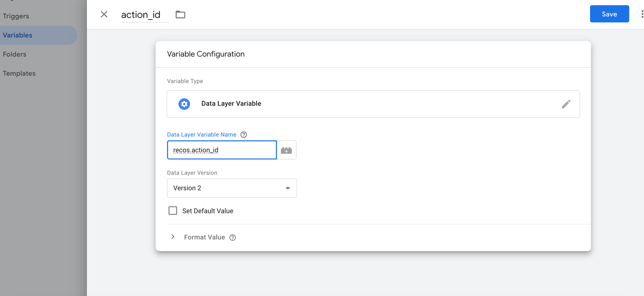Open help for Format Value
This screenshot has width=644, height=296.
[x=232, y=237]
